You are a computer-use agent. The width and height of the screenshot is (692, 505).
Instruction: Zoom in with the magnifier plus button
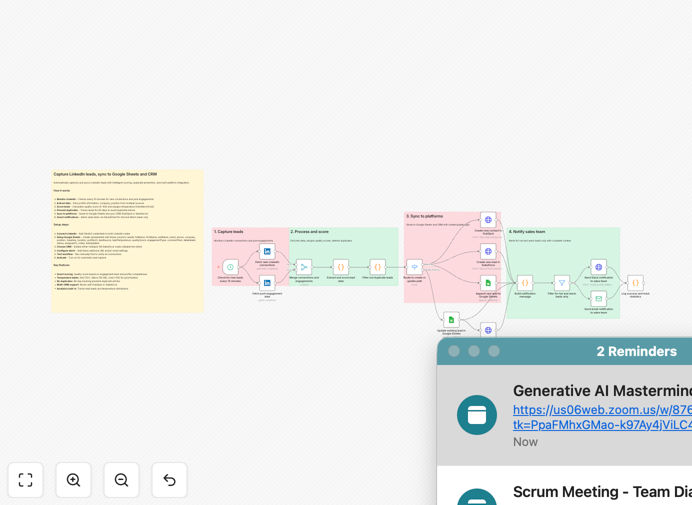(x=73, y=480)
